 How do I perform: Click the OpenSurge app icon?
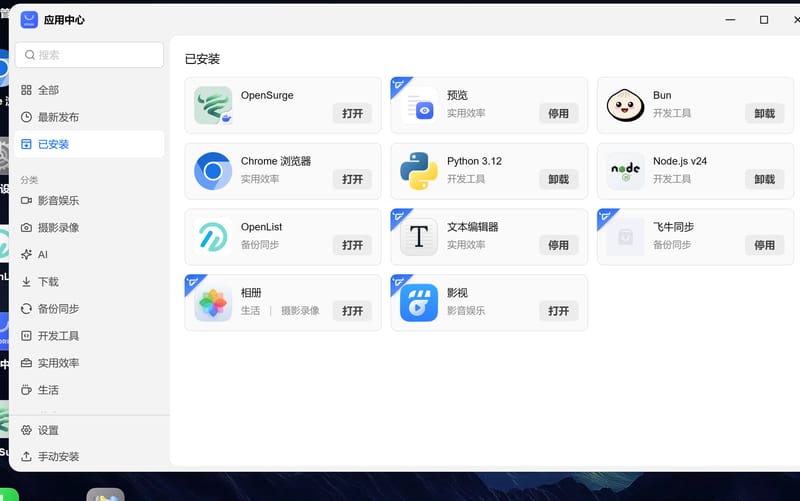click(x=213, y=105)
